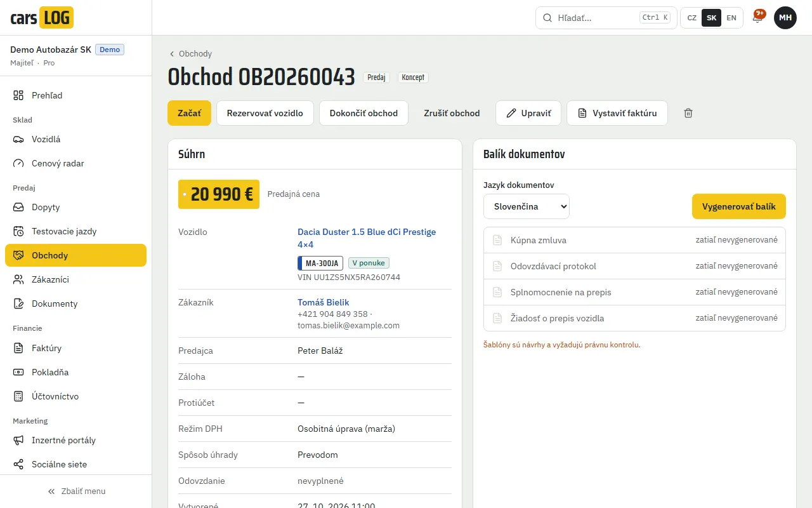Click the Upraviť edit button
This screenshot has width=812, height=508.
tap(528, 113)
